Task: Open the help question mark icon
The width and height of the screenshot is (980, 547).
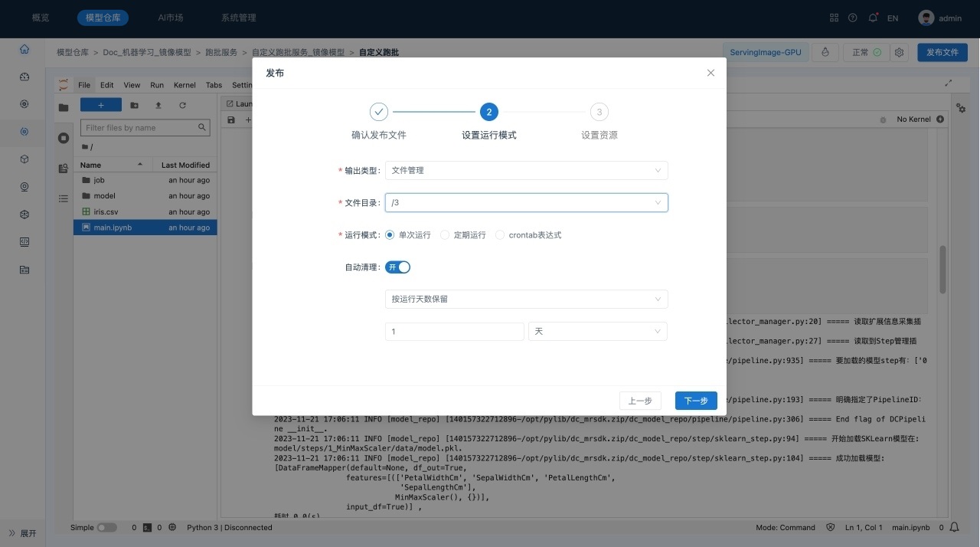Action: [x=853, y=18]
